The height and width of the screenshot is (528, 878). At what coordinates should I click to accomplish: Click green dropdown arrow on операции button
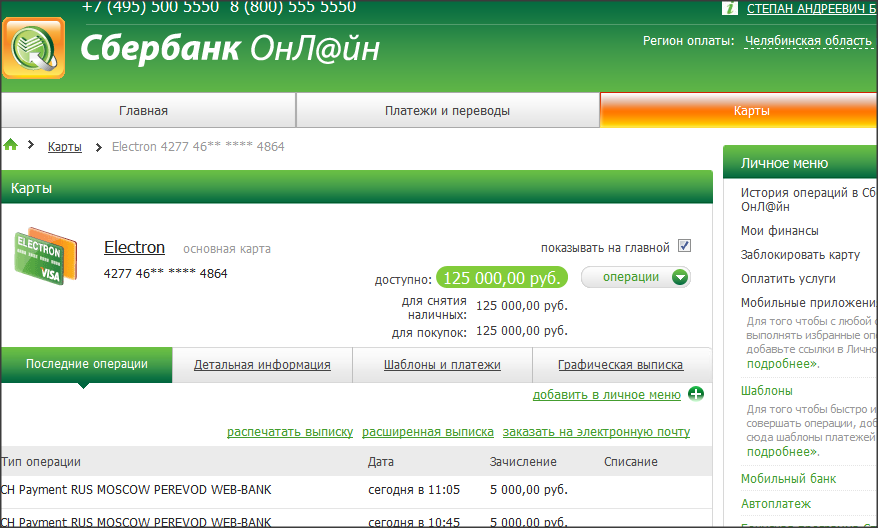(x=680, y=277)
